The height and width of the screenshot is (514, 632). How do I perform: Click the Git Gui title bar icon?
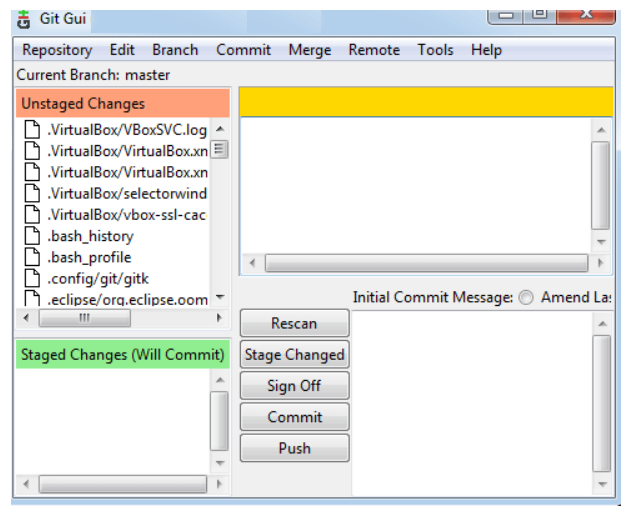tap(24, 20)
